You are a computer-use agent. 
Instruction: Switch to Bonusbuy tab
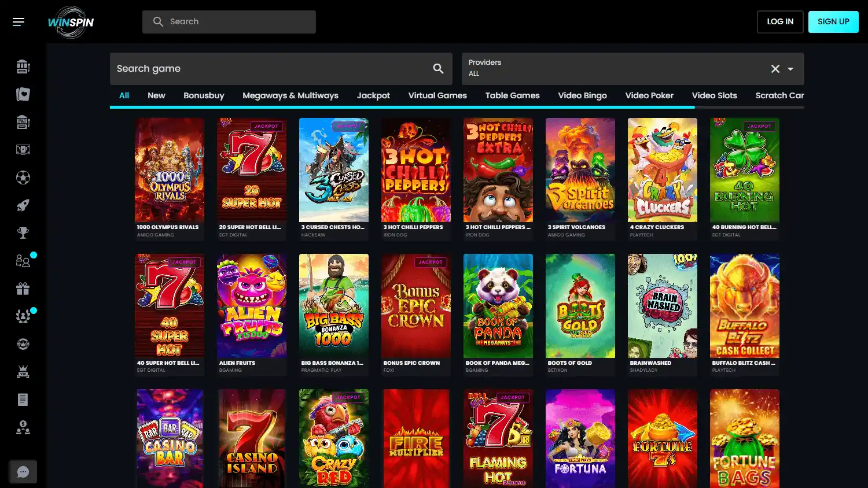[204, 95]
